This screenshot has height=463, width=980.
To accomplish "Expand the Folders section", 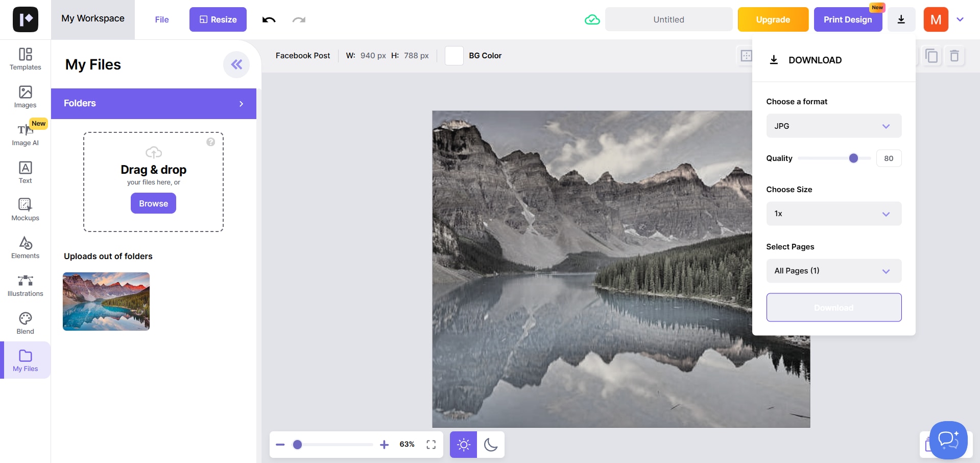I will (154, 104).
